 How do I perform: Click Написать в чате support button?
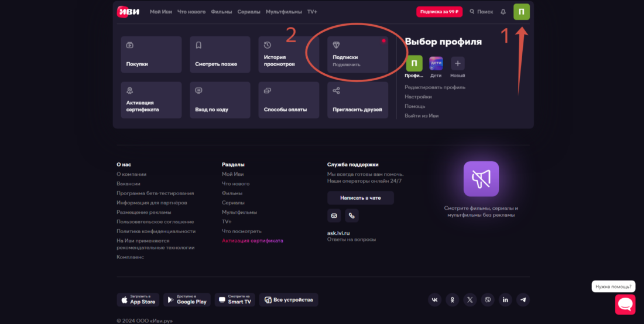pos(360,198)
